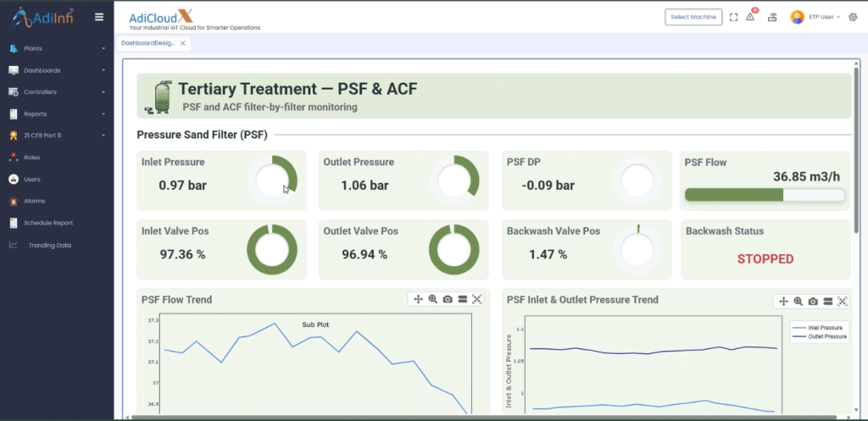Click the Plants sidebar icon
The image size is (868, 421).
(x=14, y=48)
